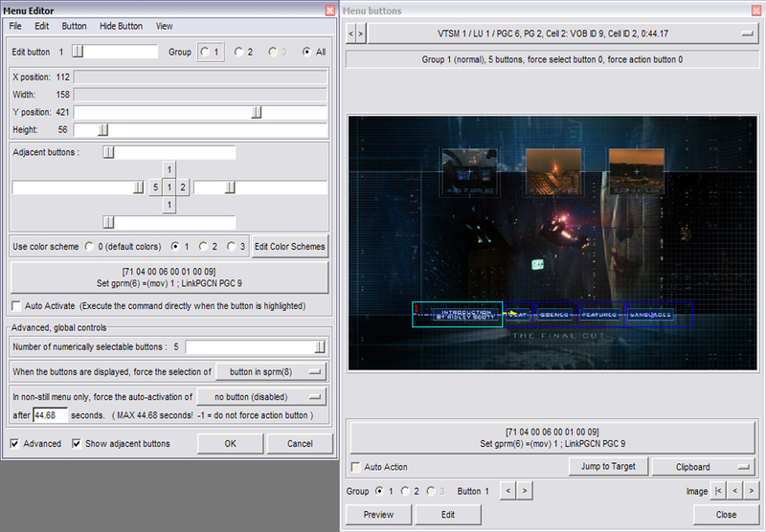Screen dimensions: 766x532
Task: Choose color scheme 2 radio button
Action: pos(203,247)
